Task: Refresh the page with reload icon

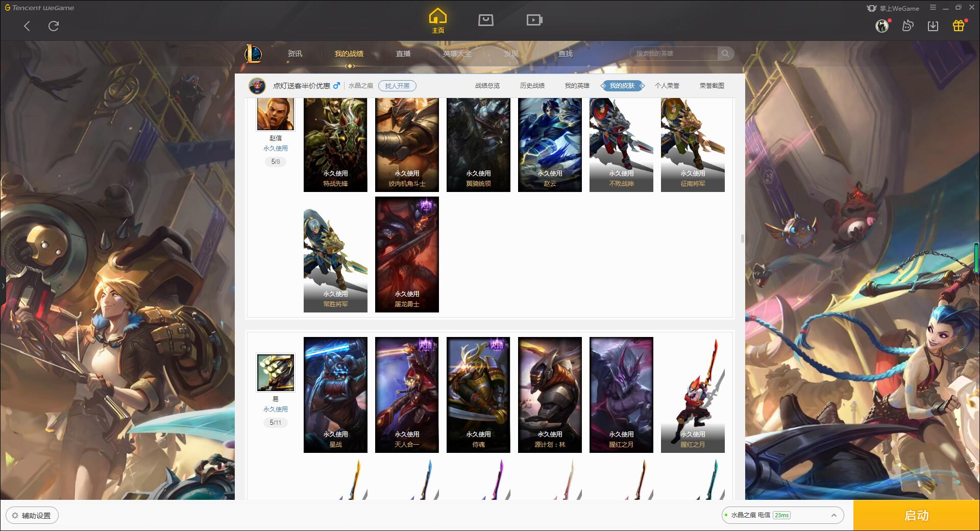Action: click(54, 26)
